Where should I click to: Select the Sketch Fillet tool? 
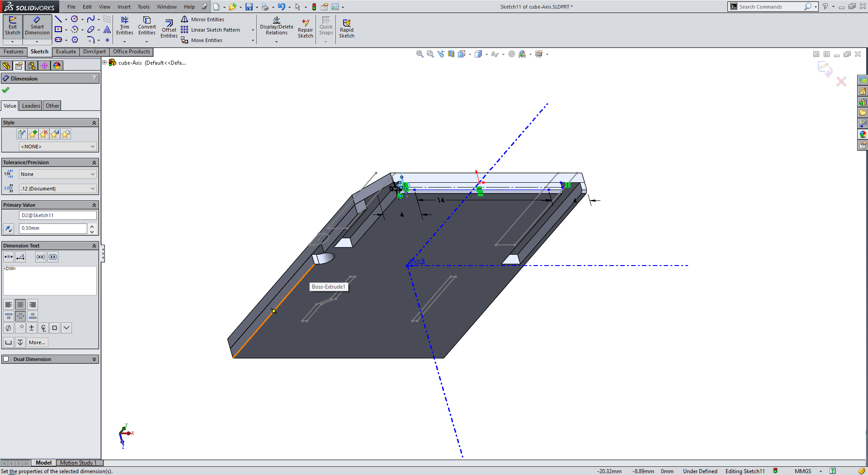pos(91,40)
